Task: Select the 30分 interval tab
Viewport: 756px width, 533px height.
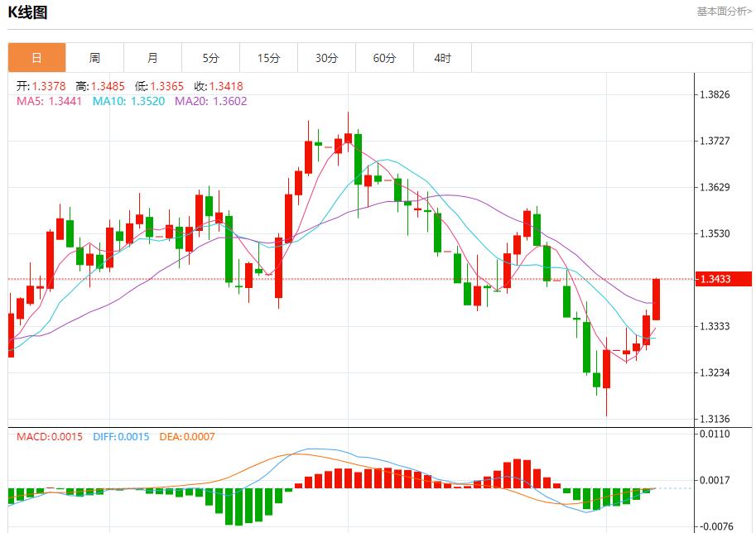Action: click(325, 58)
